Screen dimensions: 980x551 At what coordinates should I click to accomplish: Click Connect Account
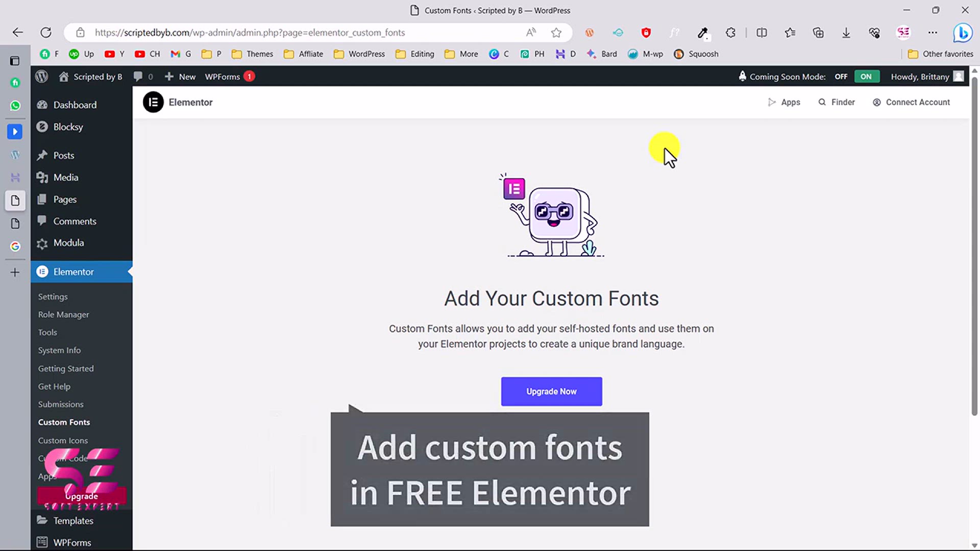click(x=912, y=102)
